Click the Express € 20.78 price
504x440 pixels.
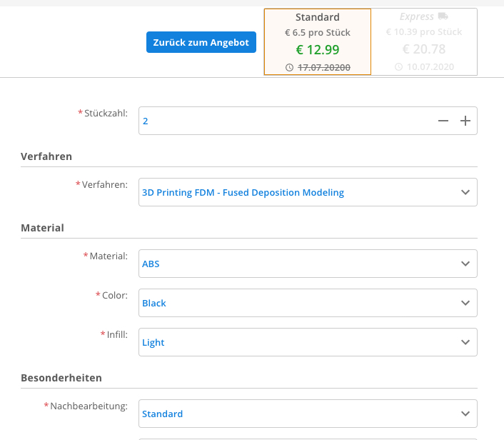pyautogui.click(x=424, y=49)
